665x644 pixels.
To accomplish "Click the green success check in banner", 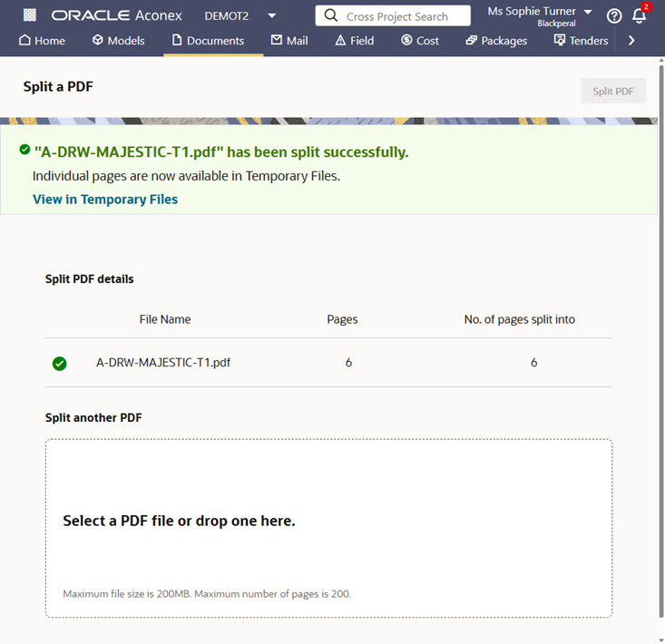I will pyautogui.click(x=24, y=150).
